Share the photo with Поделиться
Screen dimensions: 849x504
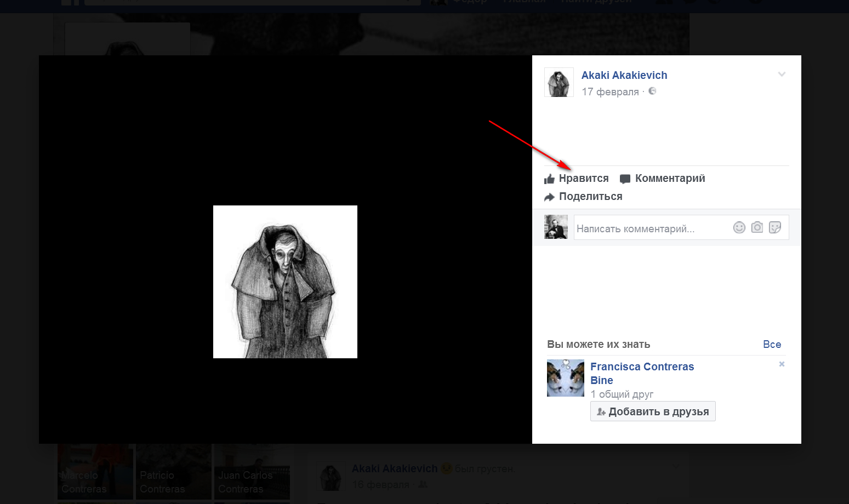coord(583,197)
